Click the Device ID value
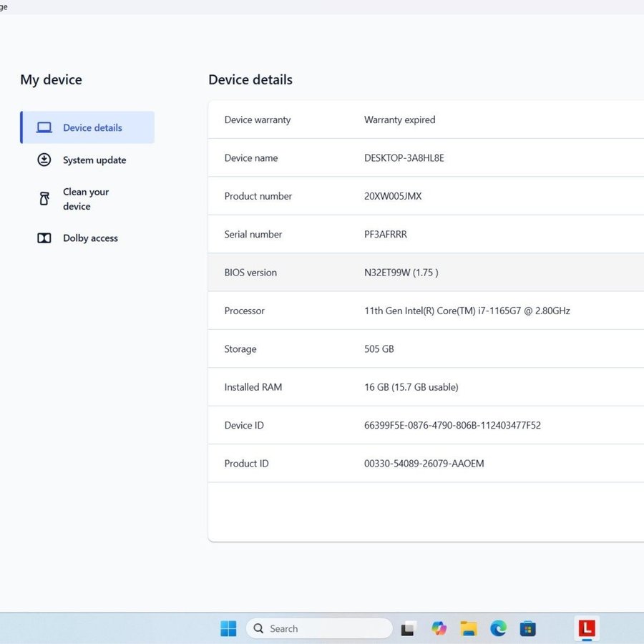Viewport: 644px width, 644px height. pyautogui.click(x=452, y=425)
